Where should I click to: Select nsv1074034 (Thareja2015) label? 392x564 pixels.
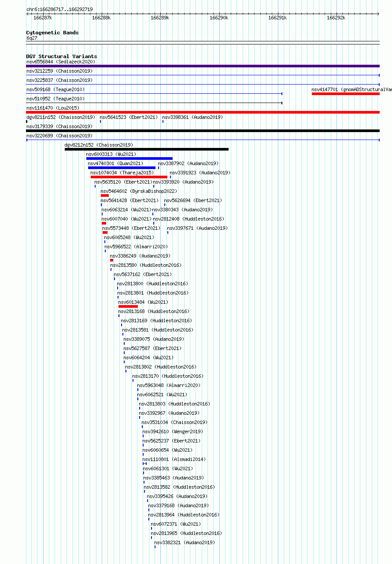click(122, 173)
